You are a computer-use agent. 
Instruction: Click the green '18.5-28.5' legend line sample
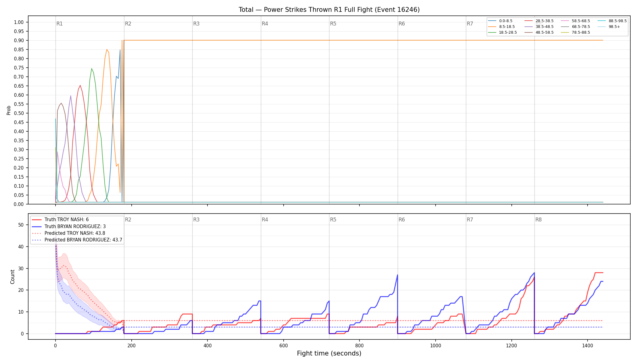(492, 32)
